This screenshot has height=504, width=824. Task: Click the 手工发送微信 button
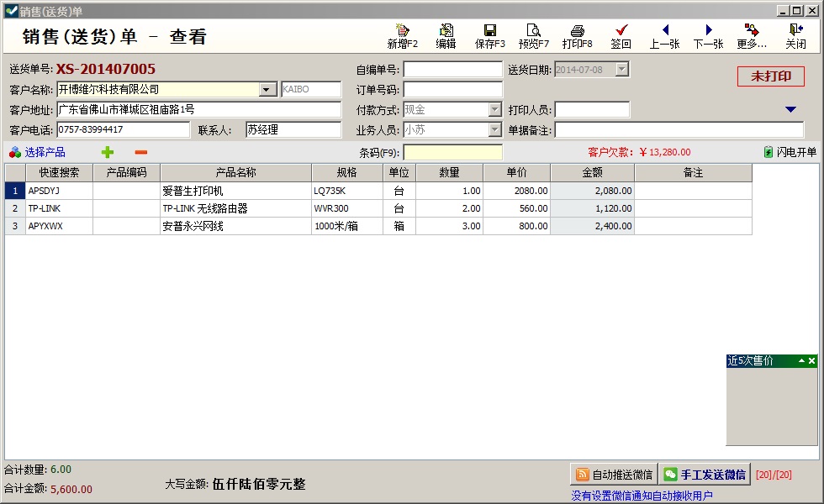(x=704, y=475)
